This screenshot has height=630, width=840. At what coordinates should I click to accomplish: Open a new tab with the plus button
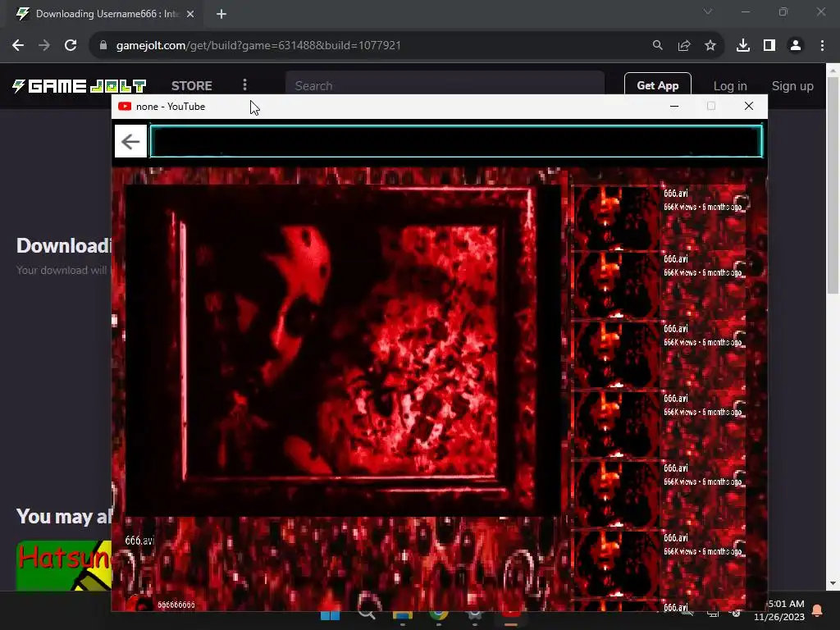(x=221, y=15)
